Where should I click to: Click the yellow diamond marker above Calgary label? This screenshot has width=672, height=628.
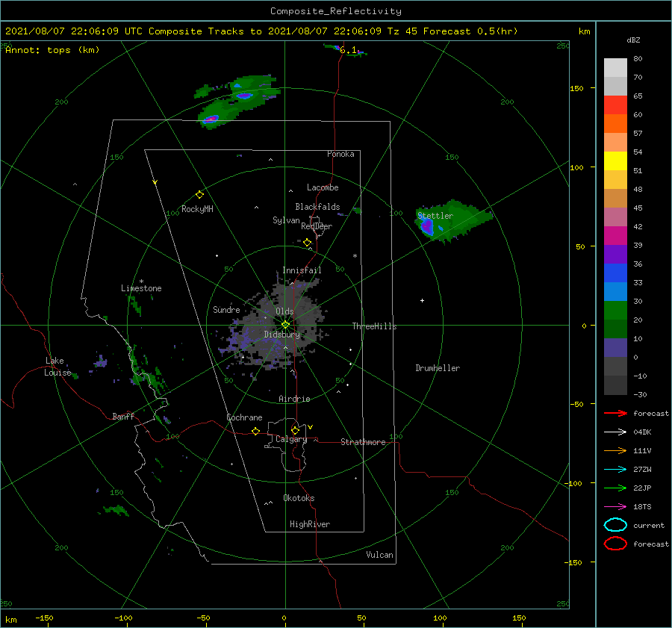pyautogui.click(x=295, y=430)
